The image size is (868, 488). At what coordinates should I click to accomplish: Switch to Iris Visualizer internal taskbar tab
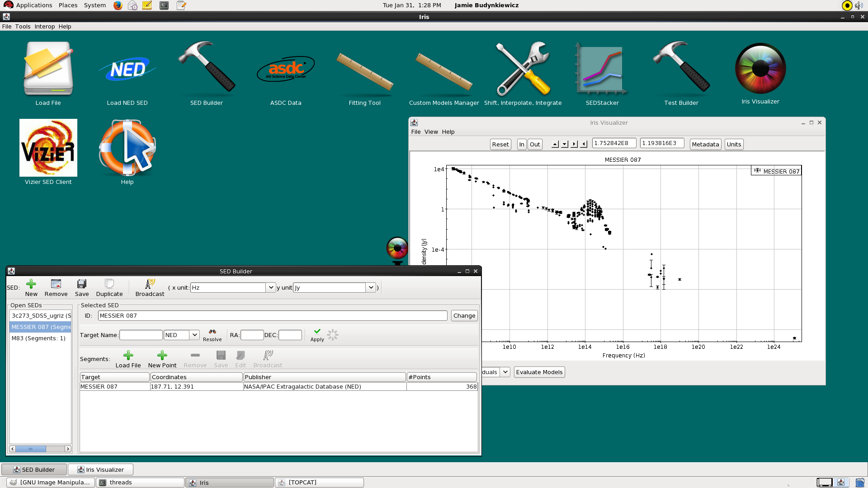coord(100,469)
